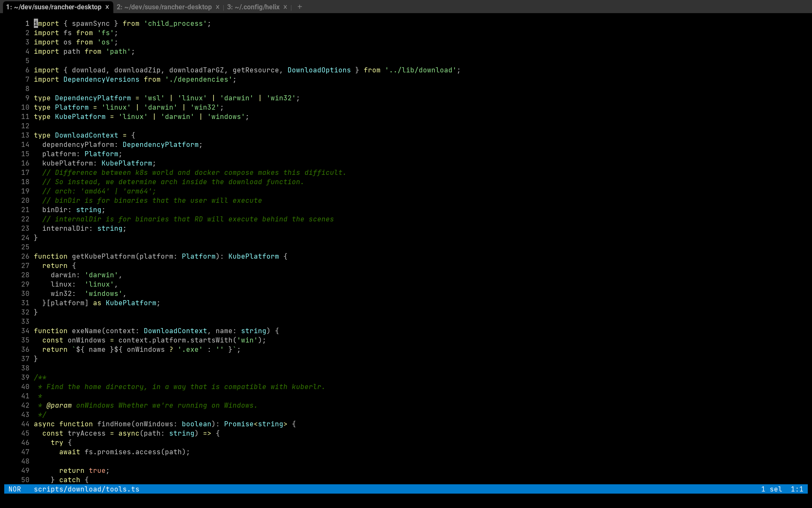The height and width of the screenshot is (508, 812).
Task: Place cursor on 'getKubePlatform' function name
Action: pyautogui.click(x=103, y=256)
